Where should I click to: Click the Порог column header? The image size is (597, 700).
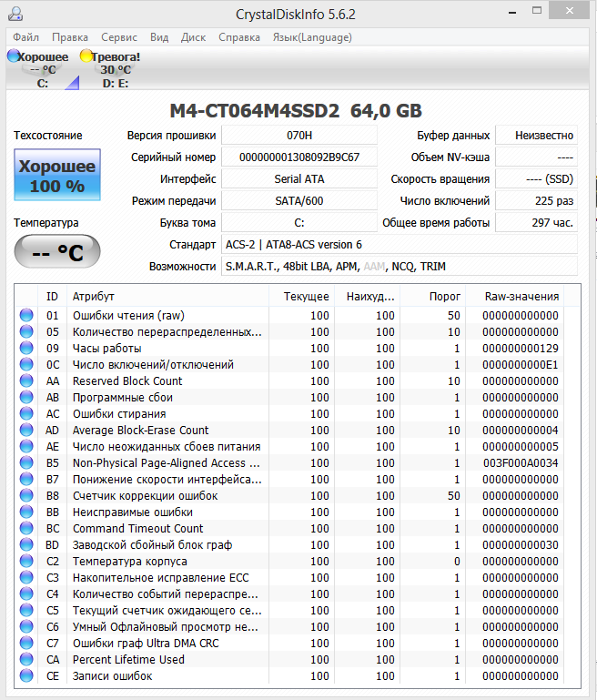(x=433, y=297)
